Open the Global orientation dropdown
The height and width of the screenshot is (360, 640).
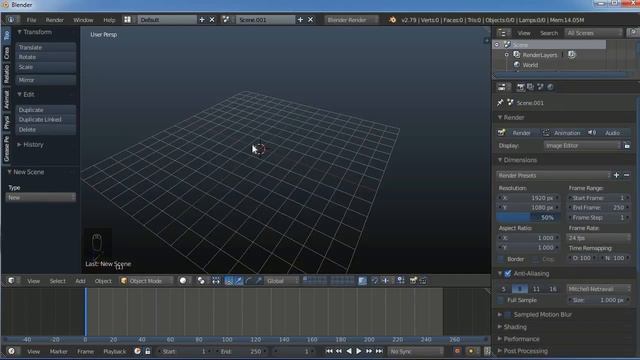(x=282, y=281)
